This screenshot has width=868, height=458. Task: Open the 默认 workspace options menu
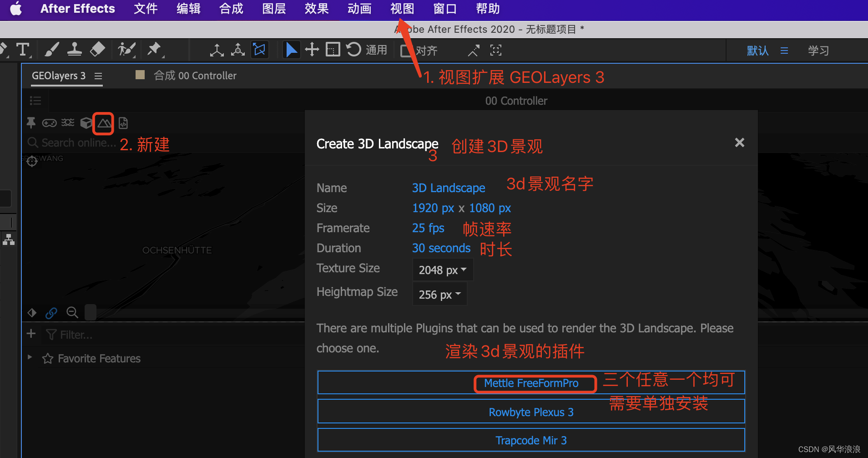[784, 51]
